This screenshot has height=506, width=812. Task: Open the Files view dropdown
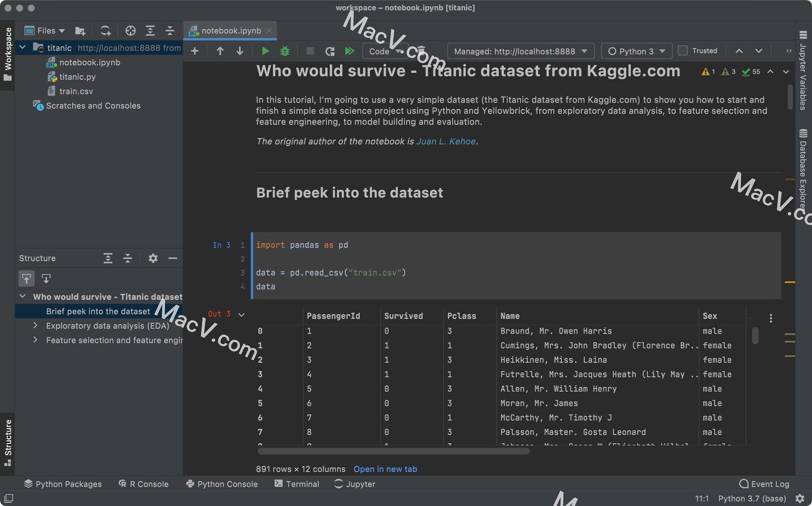point(45,30)
